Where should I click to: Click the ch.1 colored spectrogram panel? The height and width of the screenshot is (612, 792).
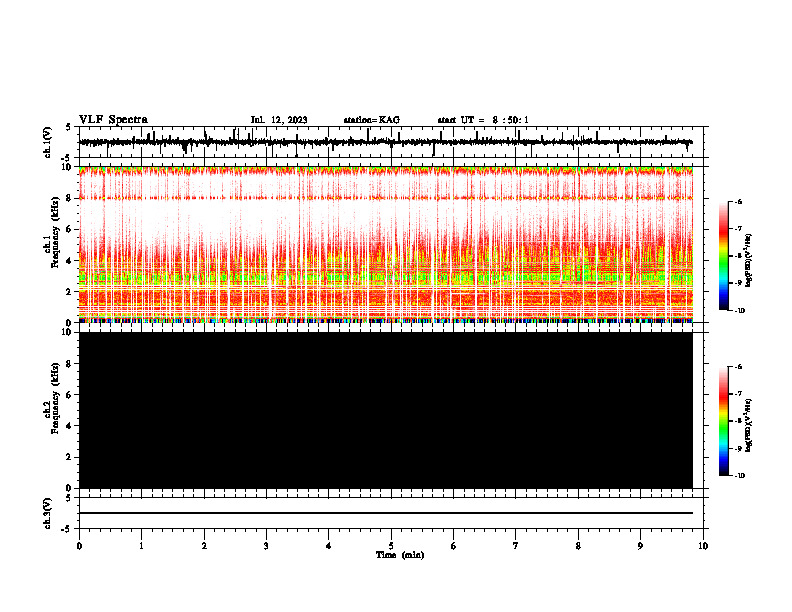click(x=386, y=244)
